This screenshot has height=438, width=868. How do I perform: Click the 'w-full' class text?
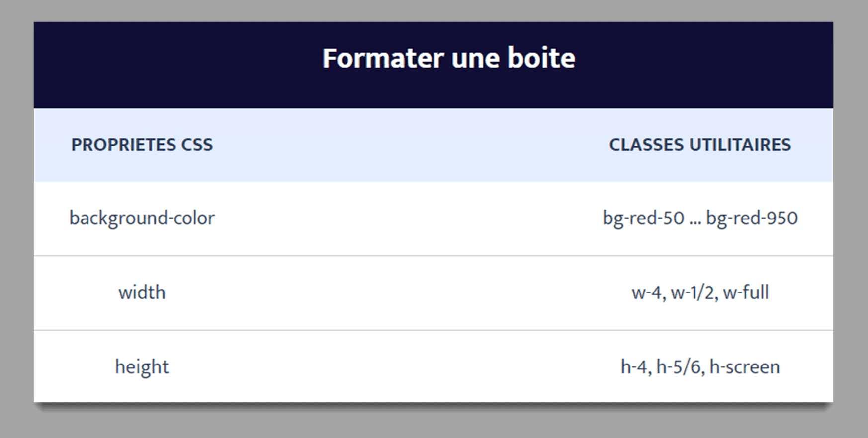pyautogui.click(x=746, y=292)
